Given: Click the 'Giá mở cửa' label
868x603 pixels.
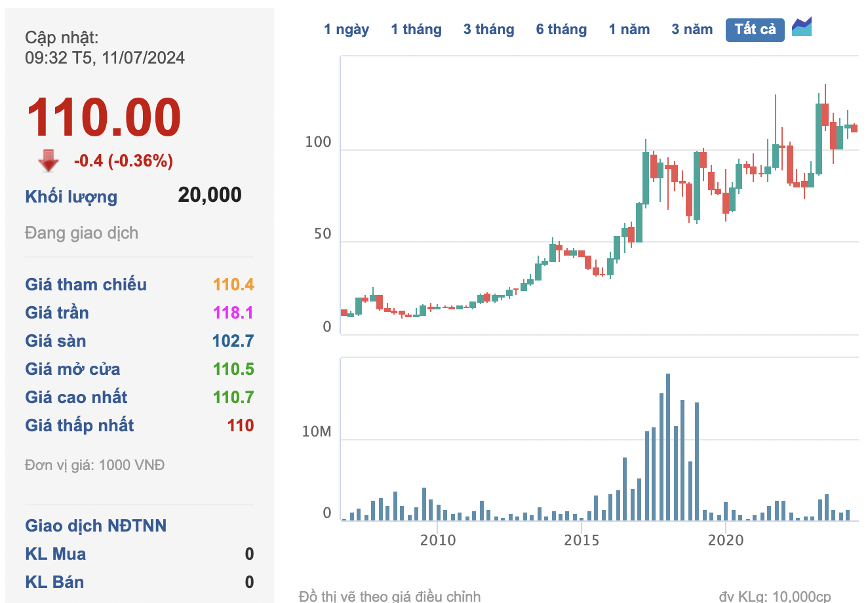Looking at the screenshot, I should 73,369.
